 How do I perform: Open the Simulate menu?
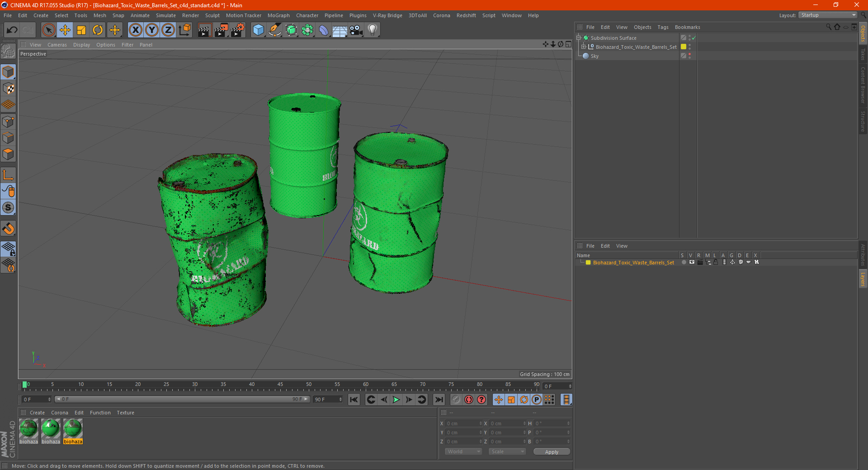[166, 15]
